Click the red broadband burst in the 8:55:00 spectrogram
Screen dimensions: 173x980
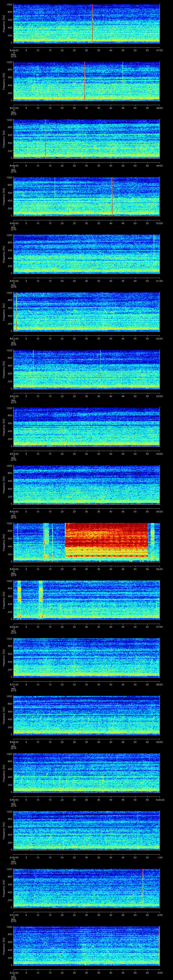(x=106, y=540)
